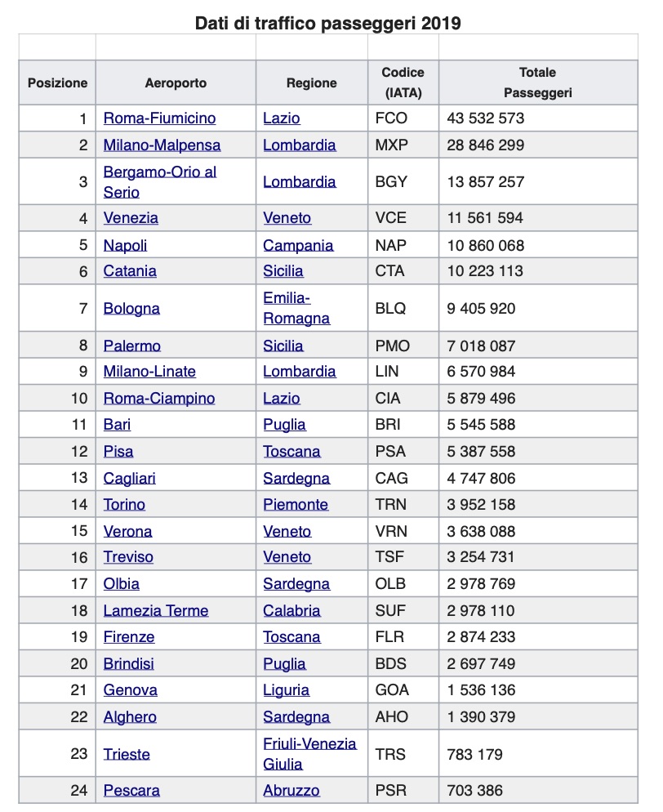Follow the Lamezia Terme link
This screenshot has height=812, width=663.
[155, 611]
